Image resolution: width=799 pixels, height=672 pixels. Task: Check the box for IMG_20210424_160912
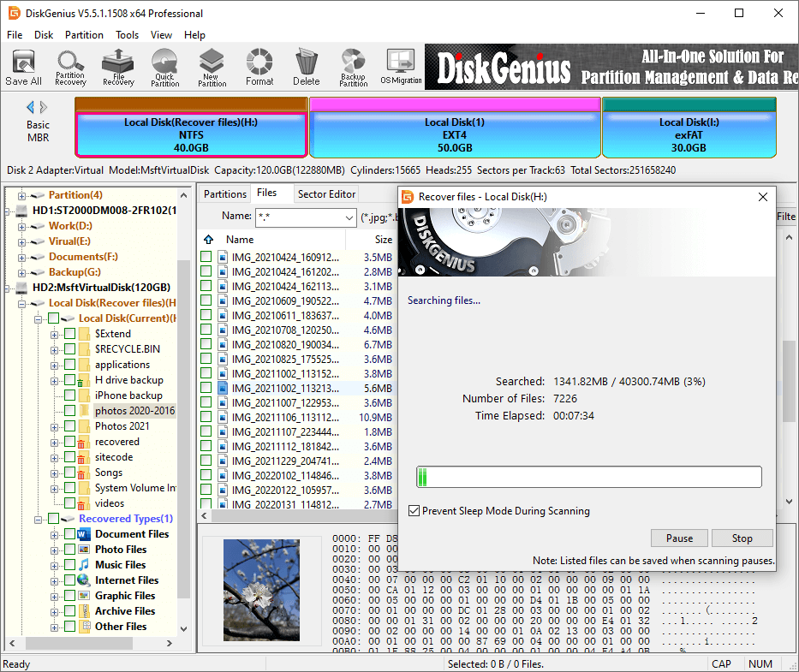point(206,257)
